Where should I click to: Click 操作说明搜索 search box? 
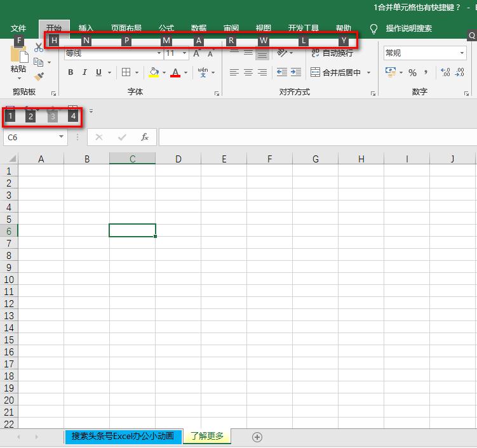pyautogui.click(x=409, y=29)
